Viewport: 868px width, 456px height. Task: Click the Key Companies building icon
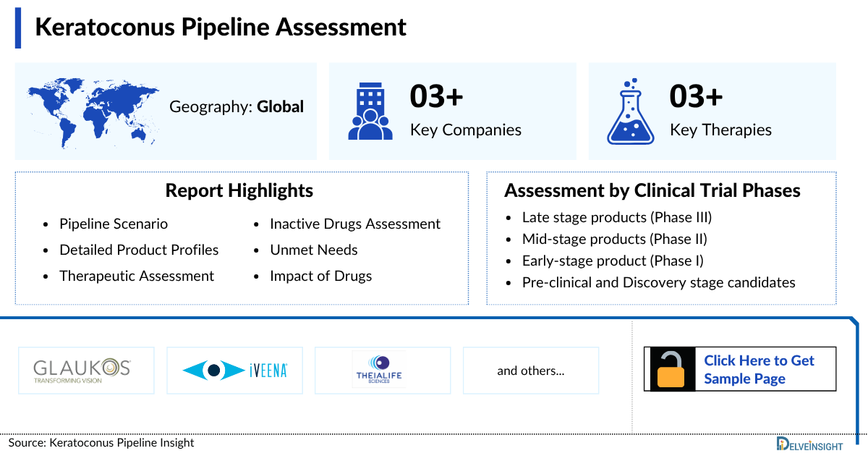pyautogui.click(x=370, y=111)
